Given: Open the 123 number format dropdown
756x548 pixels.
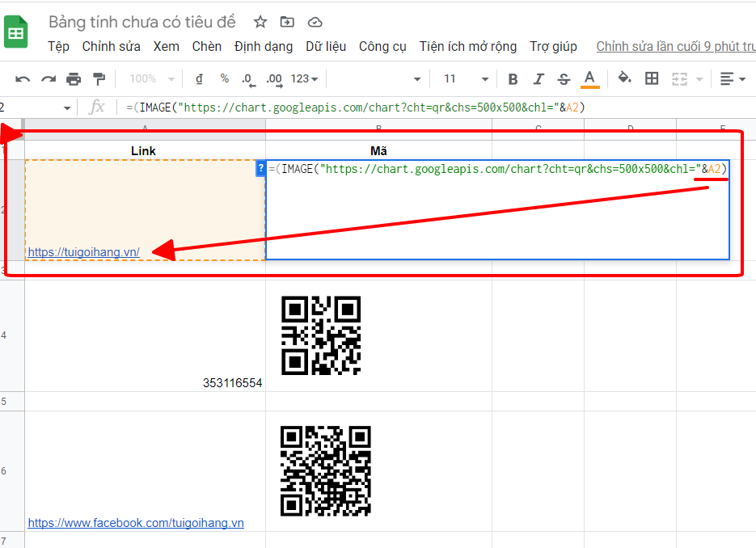Looking at the screenshot, I should pos(304,79).
